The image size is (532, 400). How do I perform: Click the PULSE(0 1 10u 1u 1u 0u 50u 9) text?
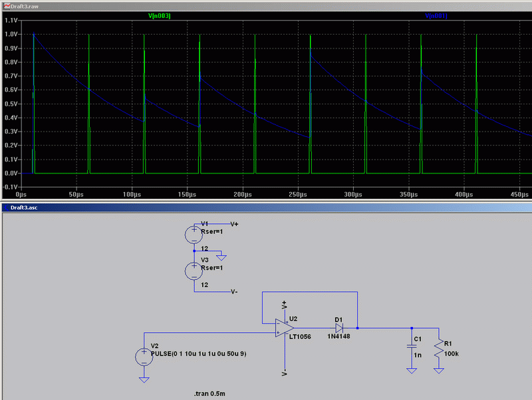coord(198,353)
